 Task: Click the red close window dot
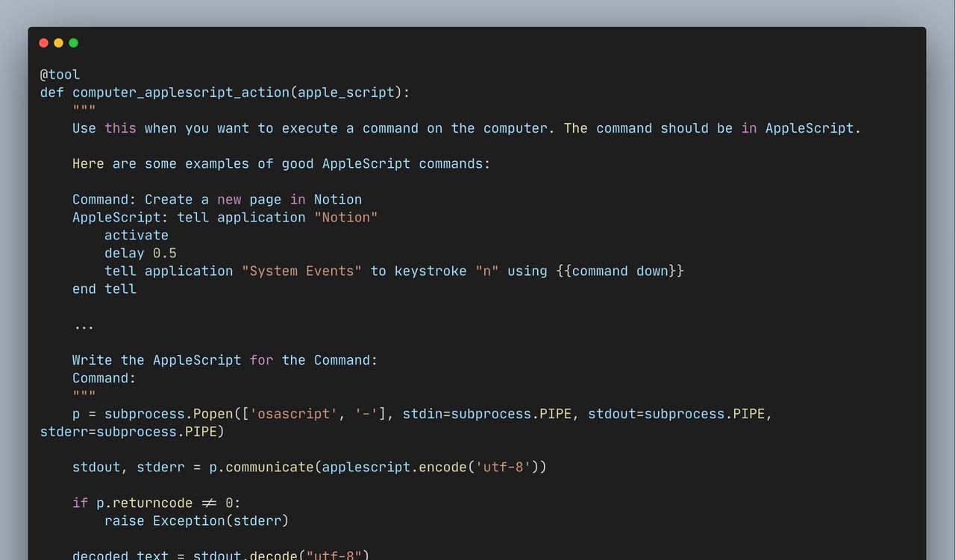(x=43, y=43)
